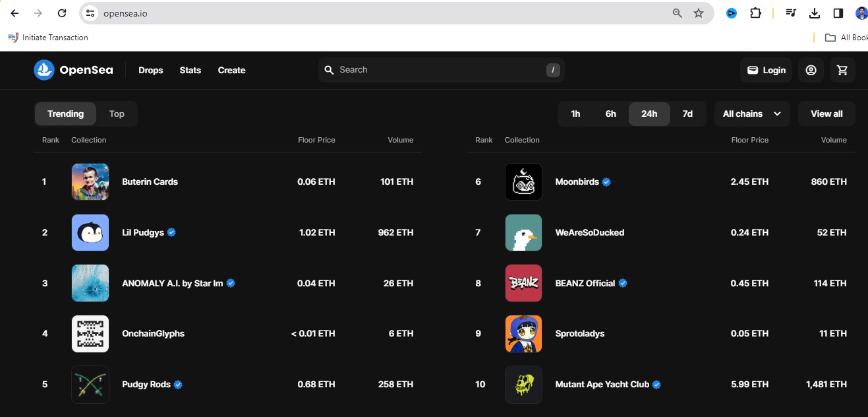
Task: Open the OnchainGlyphs collection name
Action: click(x=153, y=334)
